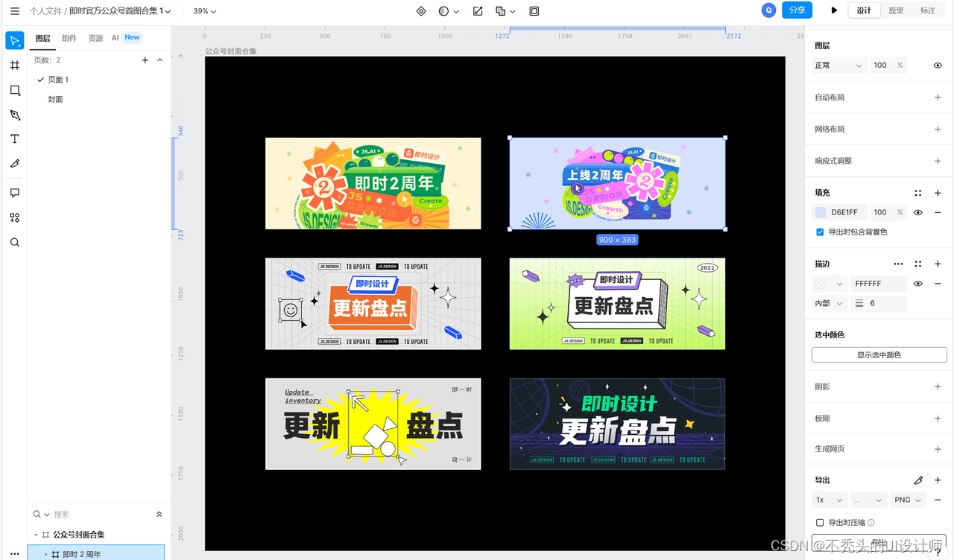This screenshot has height=560, width=954.
Task: Open stroke position 内部 dropdown
Action: tap(829, 303)
